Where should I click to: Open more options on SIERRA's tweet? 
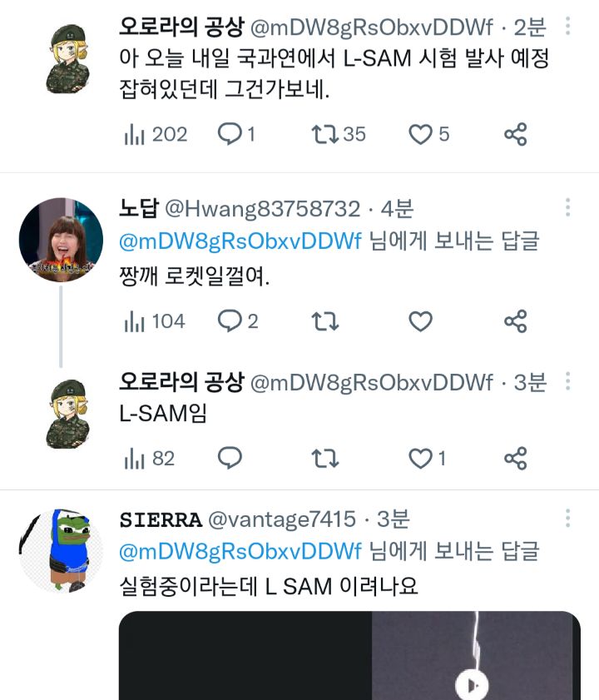pyautogui.click(x=567, y=518)
